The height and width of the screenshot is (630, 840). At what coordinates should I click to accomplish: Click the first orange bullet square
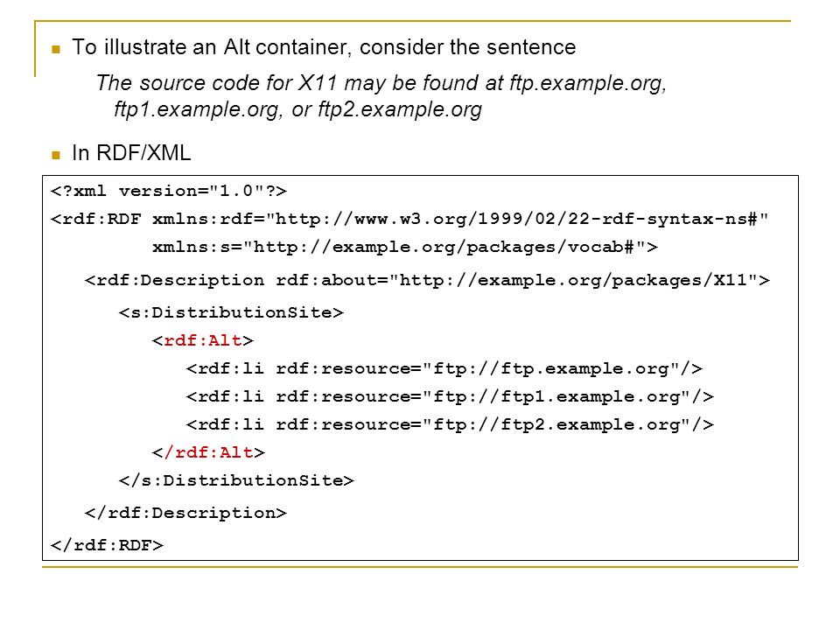click(x=56, y=50)
